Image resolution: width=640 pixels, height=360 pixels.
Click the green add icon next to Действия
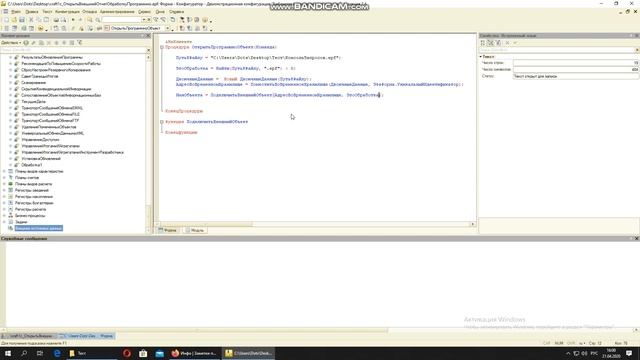pos(26,42)
